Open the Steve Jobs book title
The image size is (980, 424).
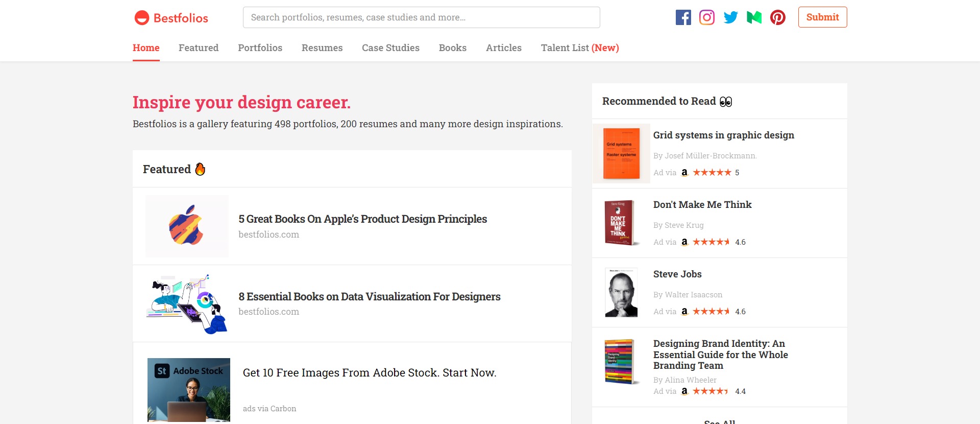(x=677, y=274)
